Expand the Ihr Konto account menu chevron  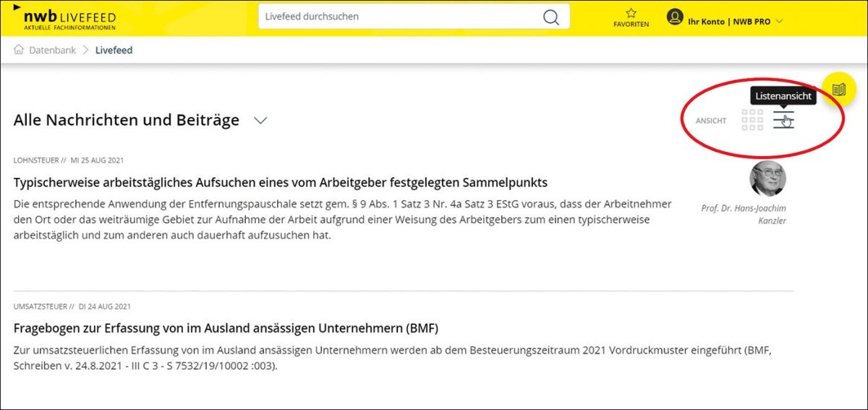coord(779,21)
